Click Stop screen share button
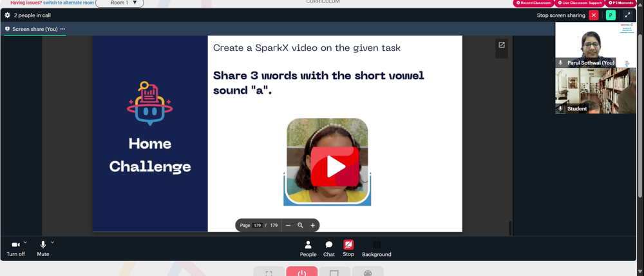 [x=348, y=248]
